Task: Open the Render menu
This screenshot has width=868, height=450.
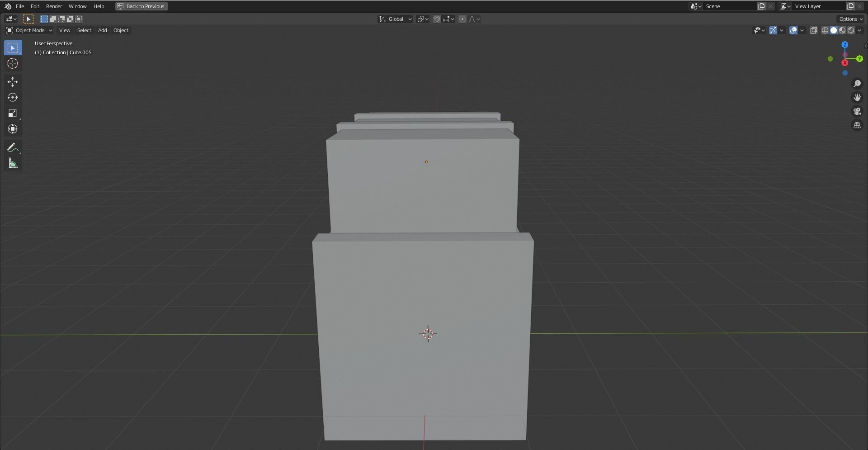Action: pos(54,6)
